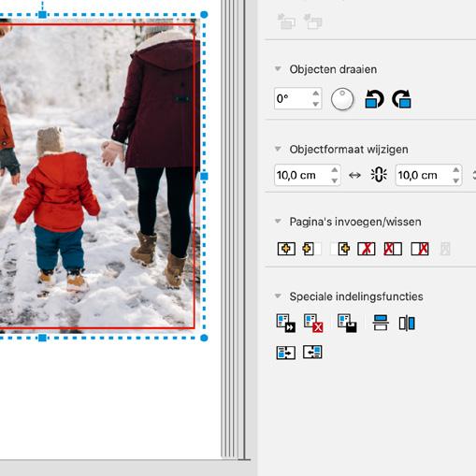Click the remove layout icon with red X
This screenshot has width=476, height=476.
pyautogui.click(x=313, y=323)
